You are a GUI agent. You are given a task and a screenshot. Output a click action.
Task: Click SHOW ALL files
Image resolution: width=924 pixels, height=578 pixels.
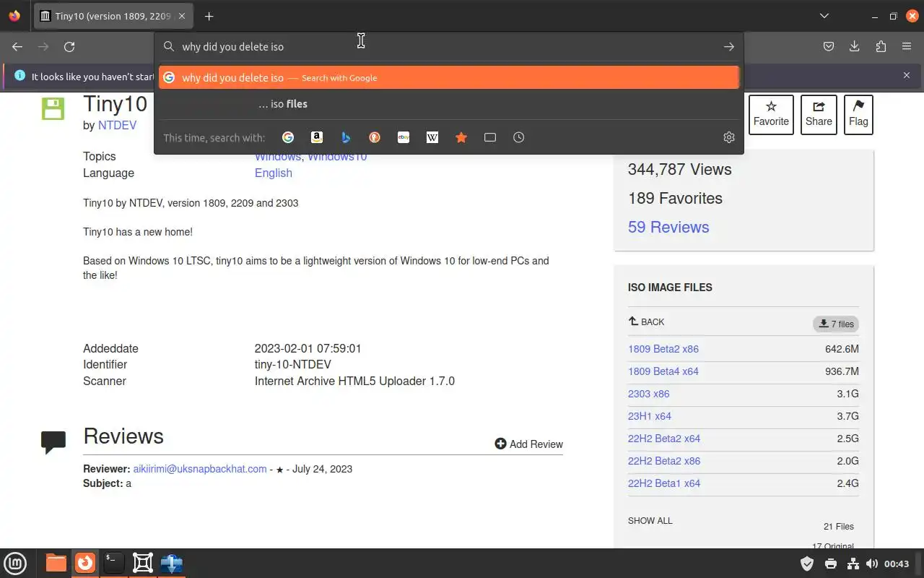coord(650,520)
